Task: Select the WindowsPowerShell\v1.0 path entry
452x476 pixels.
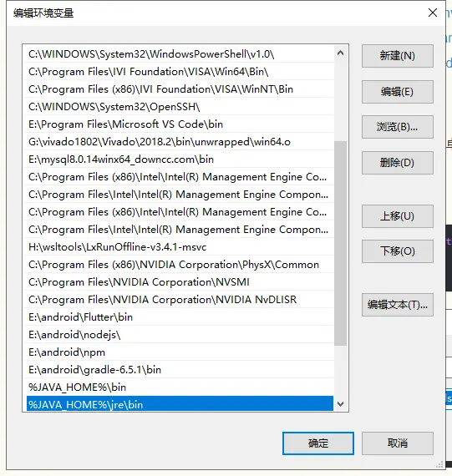Action: coord(179,54)
